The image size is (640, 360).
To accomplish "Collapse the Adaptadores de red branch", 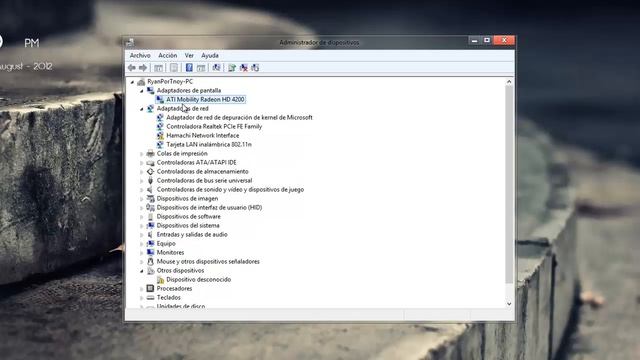I will tap(142, 109).
